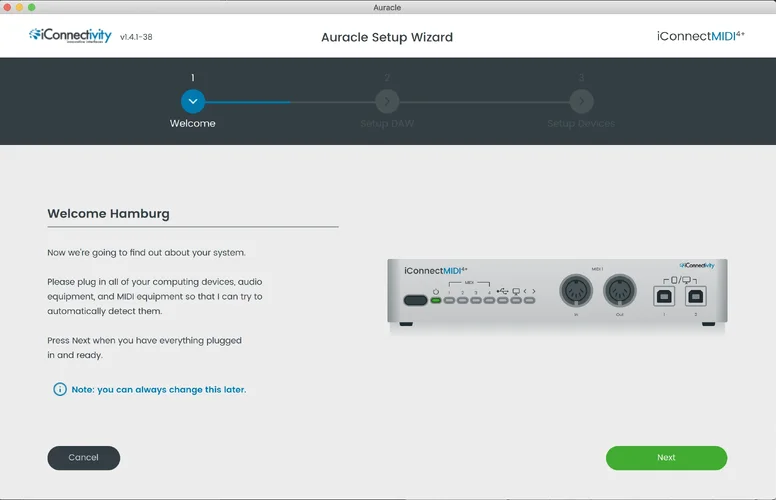Screen dimensions: 776x500
Task: Click USB port 2 on device image
Action: pos(695,297)
